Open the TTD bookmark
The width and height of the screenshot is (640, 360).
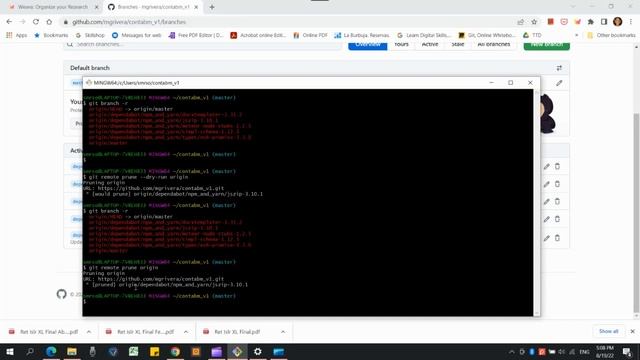532,35
